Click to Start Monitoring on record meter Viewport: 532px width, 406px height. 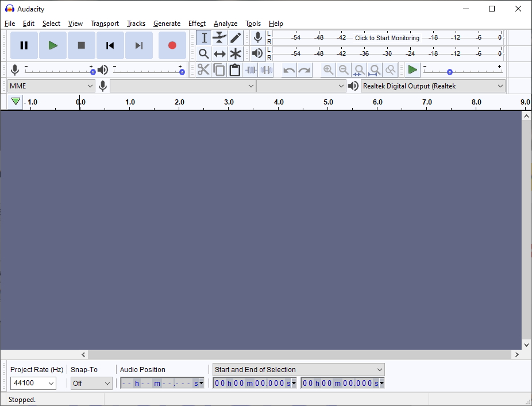[x=387, y=38]
